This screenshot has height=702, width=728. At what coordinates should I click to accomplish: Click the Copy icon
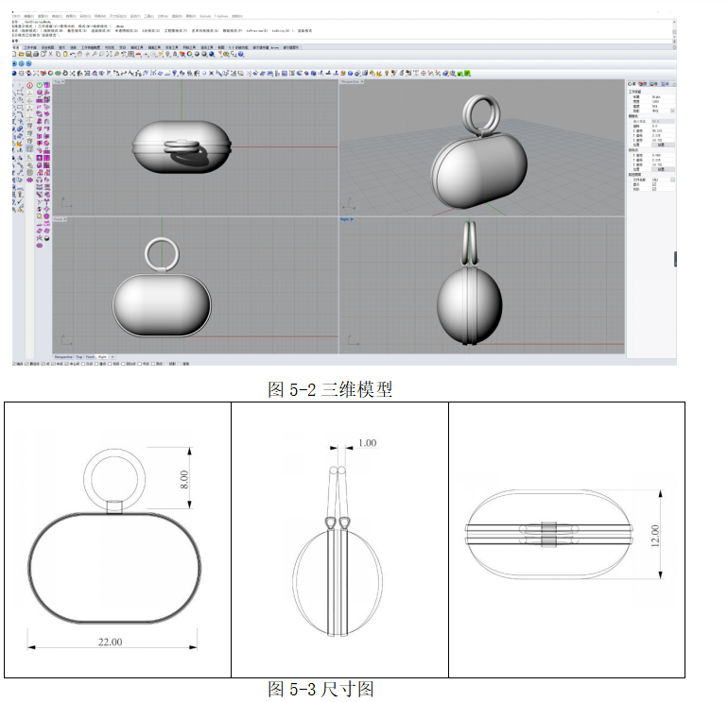(x=58, y=54)
